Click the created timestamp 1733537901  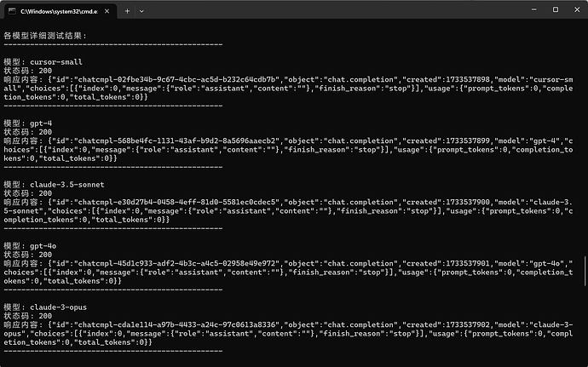(x=468, y=263)
